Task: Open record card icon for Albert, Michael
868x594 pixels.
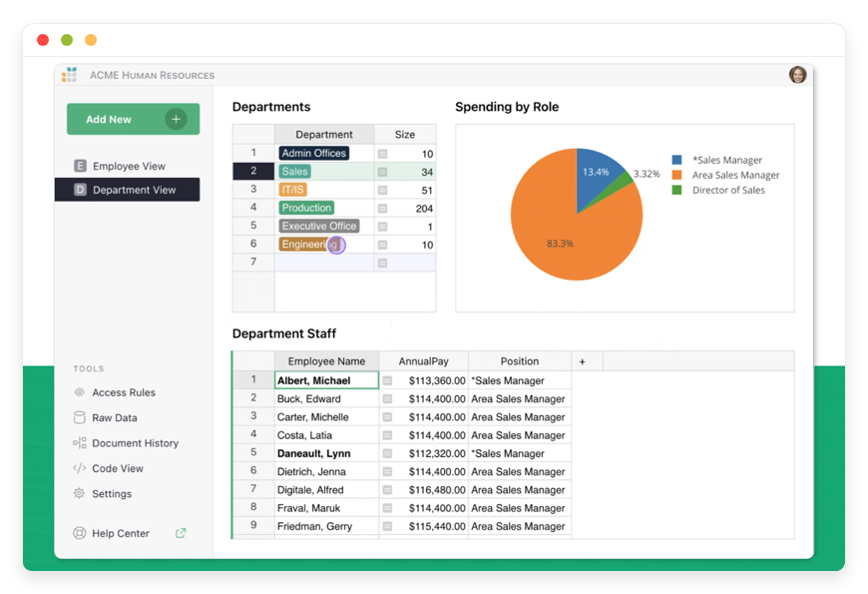Action: click(x=387, y=380)
